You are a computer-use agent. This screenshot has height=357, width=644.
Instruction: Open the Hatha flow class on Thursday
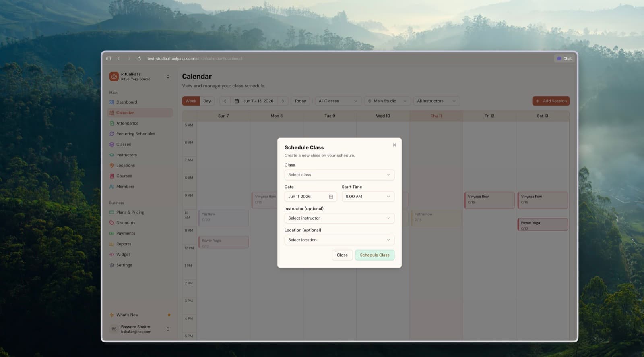(x=436, y=218)
